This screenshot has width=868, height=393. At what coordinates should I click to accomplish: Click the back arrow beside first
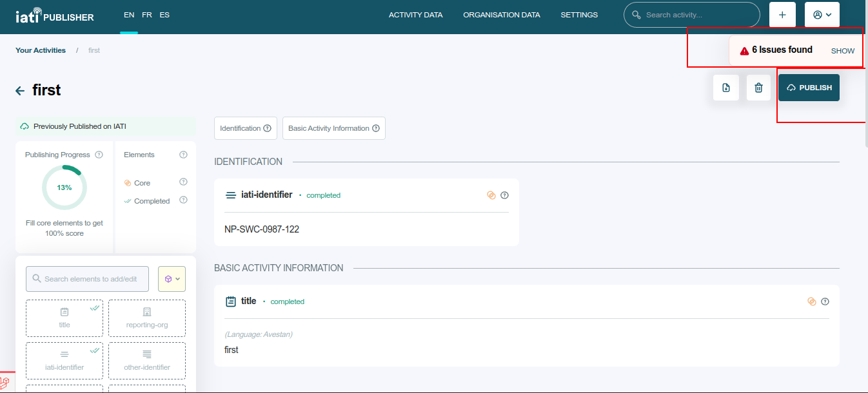coord(20,91)
